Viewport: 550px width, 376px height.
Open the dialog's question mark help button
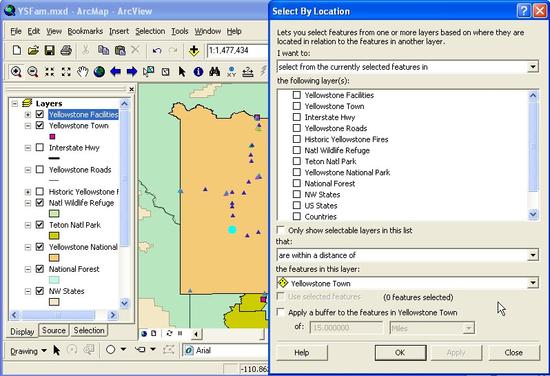point(523,11)
